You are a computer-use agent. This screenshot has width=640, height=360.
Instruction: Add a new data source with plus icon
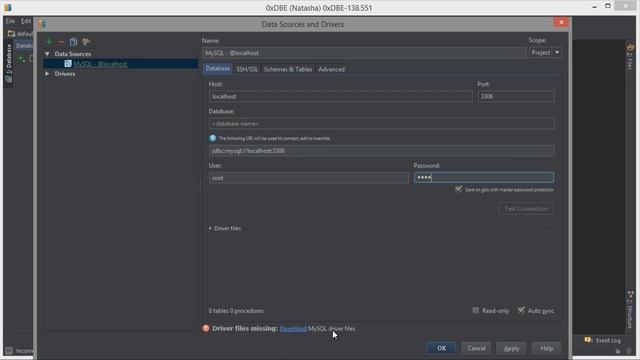pyautogui.click(x=49, y=42)
